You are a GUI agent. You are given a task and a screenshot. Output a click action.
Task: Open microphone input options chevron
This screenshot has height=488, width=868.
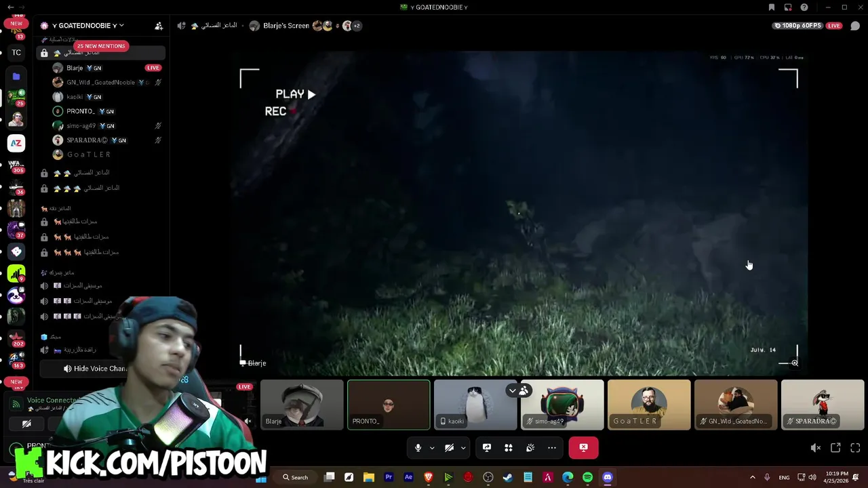tap(432, 448)
